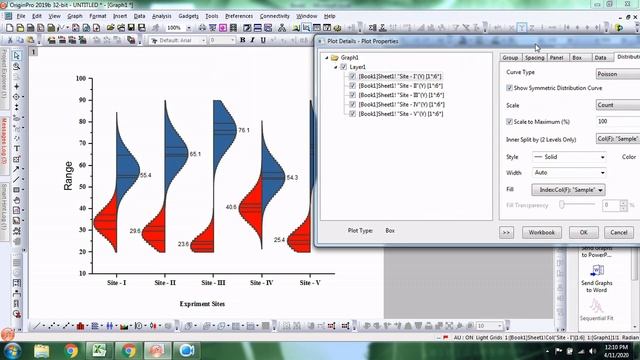
Task: Click the Scale to Maximum value field
Action: pos(618,121)
